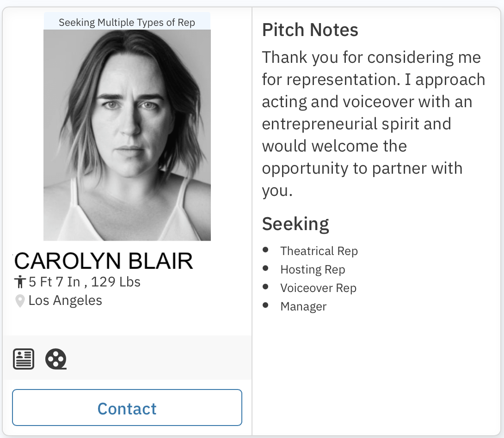Click the name CAROLYN BLAIR
Viewport: 504px width, 438px height.
pyautogui.click(x=104, y=262)
